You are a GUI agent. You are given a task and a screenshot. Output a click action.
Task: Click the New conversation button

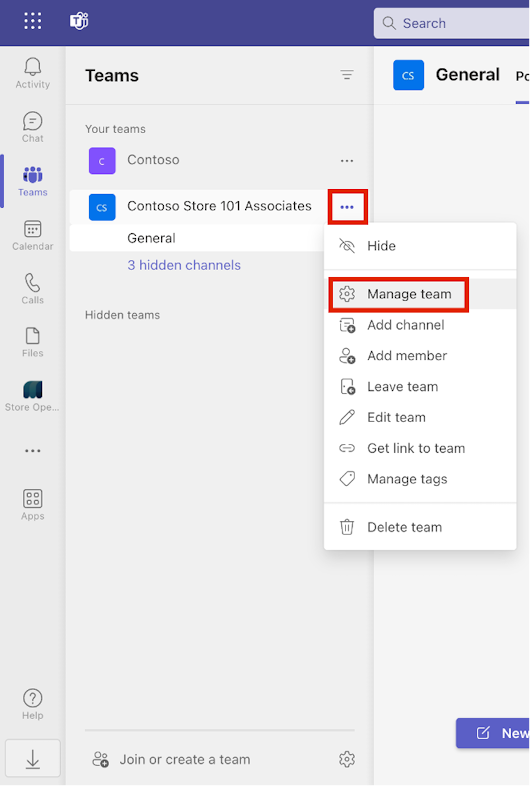pyautogui.click(x=493, y=733)
